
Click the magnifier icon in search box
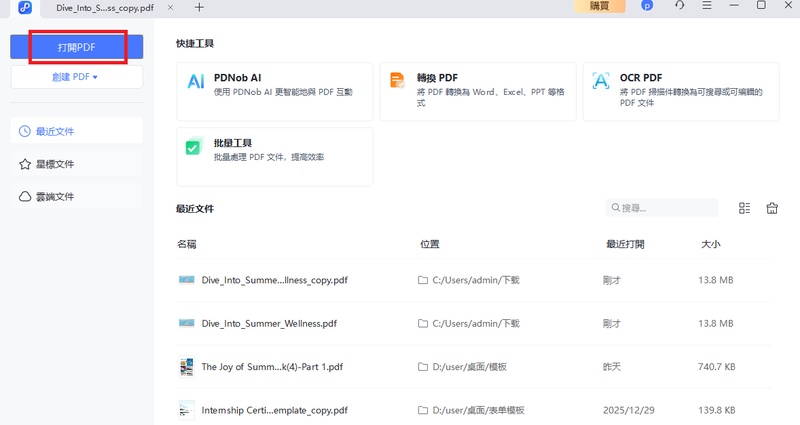point(615,208)
